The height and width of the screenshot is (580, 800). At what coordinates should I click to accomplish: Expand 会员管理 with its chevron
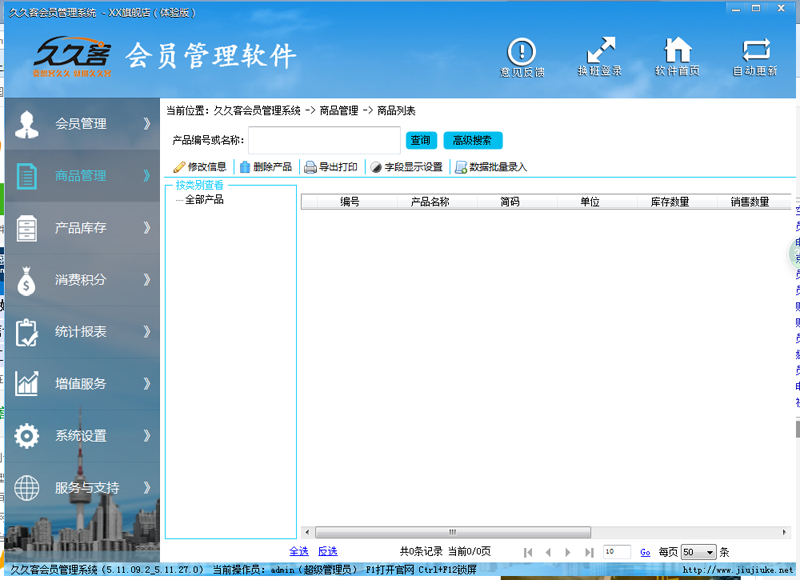coord(147,123)
